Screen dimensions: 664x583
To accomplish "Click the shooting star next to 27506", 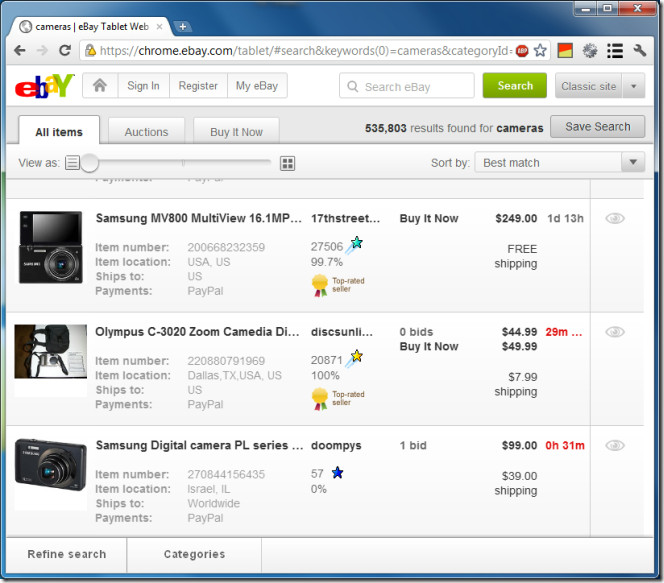I will [x=354, y=245].
